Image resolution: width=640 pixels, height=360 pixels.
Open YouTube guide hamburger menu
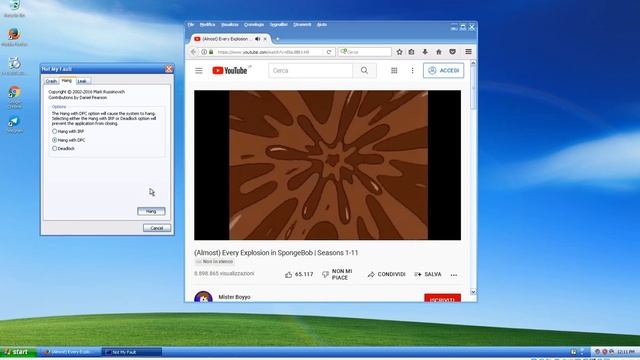tap(199, 71)
